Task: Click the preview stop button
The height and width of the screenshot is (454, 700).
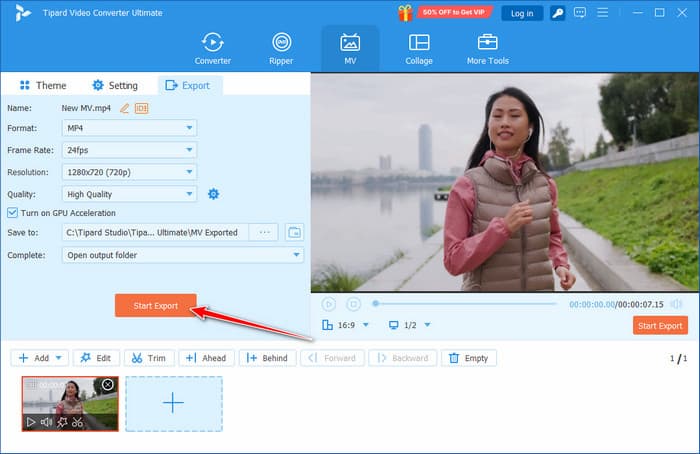Action: (353, 304)
